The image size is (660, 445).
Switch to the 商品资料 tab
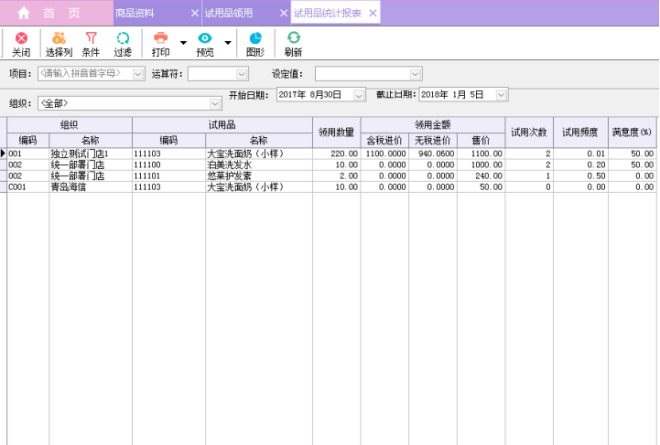(x=135, y=13)
